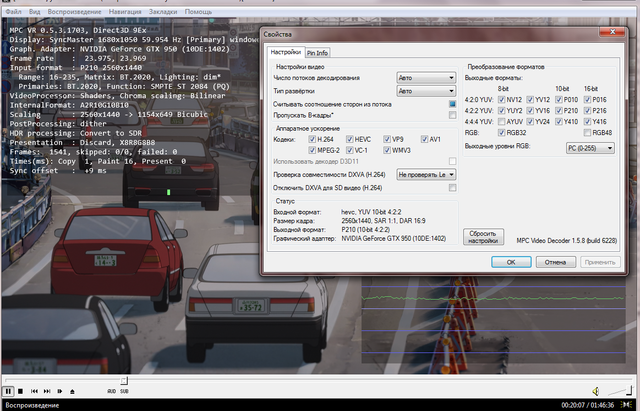Toggle the MPEG-2 codec checkbox
Viewport: 640px width, 411px height.
[312, 150]
